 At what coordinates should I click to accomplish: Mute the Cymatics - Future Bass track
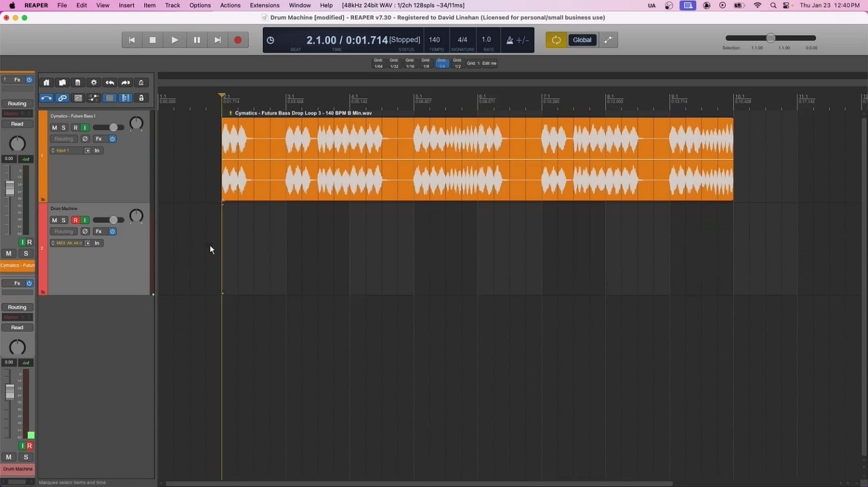(55, 127)
